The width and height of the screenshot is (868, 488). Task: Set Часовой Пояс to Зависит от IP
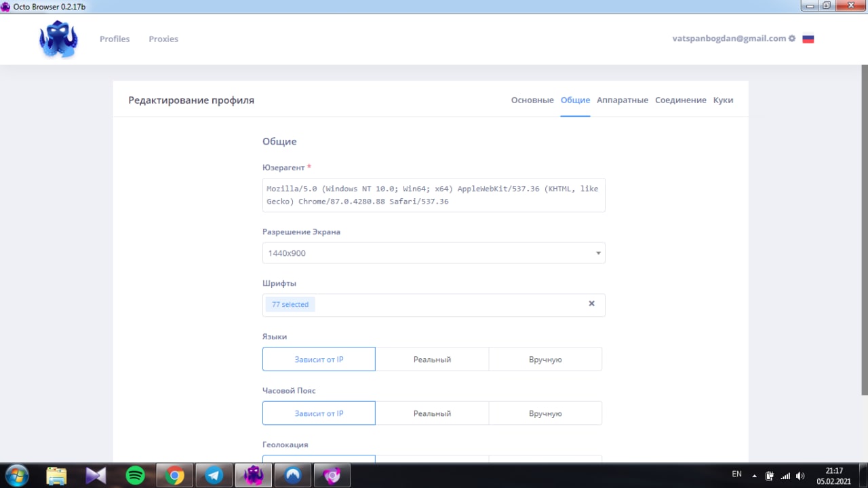319,413
